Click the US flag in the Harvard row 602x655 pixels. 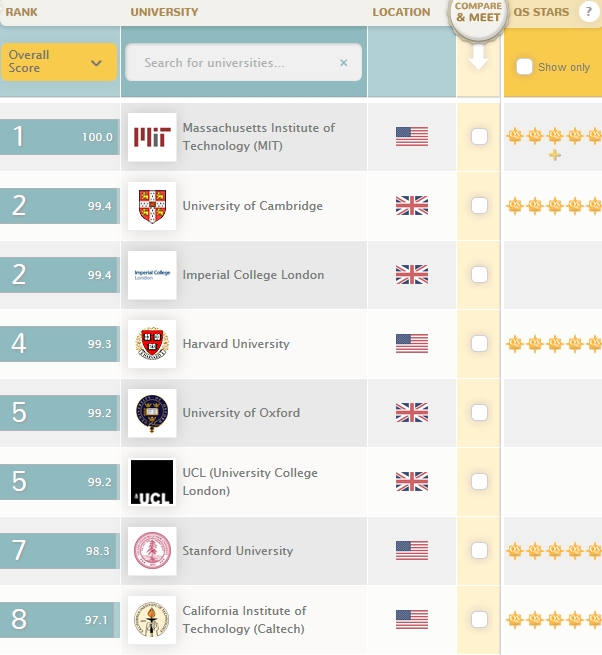coord(412,343)
